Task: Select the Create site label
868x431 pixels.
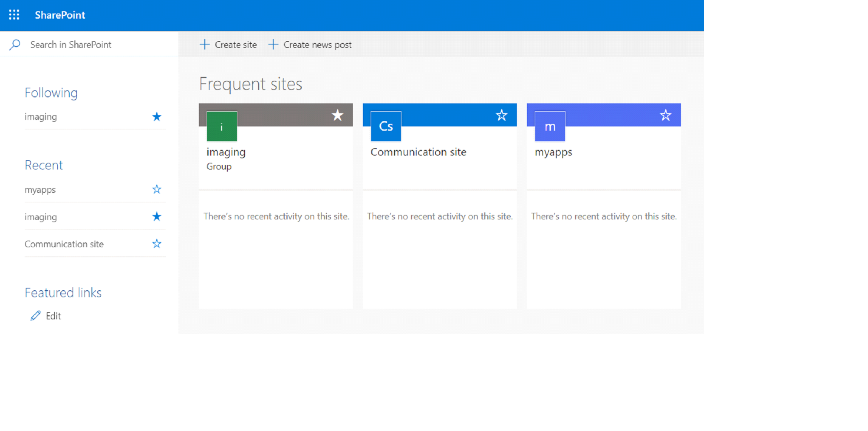Action: (x=236, y=45)
